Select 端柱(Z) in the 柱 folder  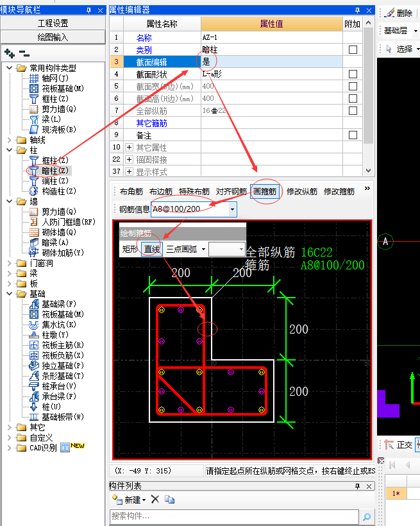click(x=55, y=181)
